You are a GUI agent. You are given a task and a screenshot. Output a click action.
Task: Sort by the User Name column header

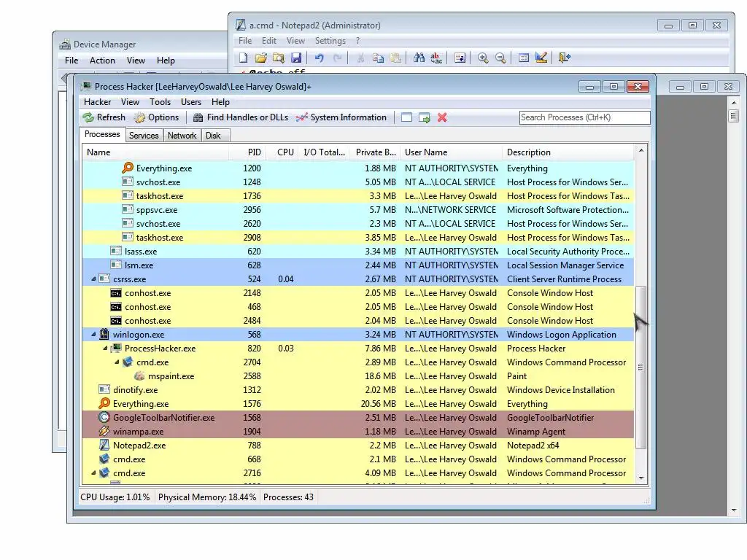(452, 152)
